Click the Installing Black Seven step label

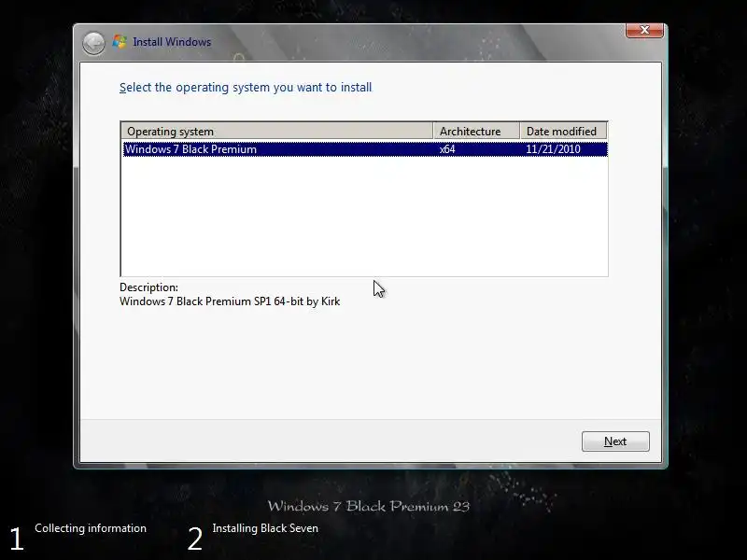tap(265, 528)
